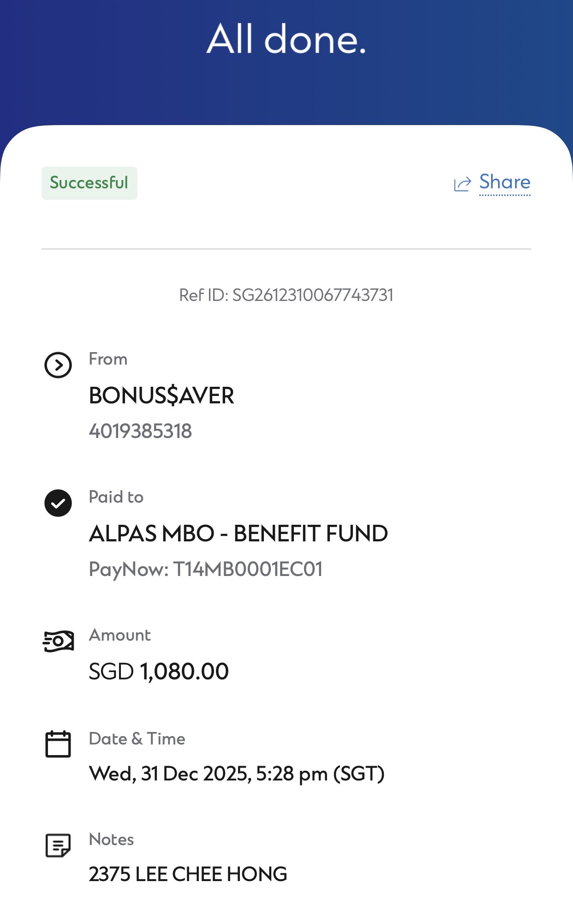Tap the BONUS$AVER account name
Image resolution: width=573 pixels, height=924 pixels.
coord(161,396)
